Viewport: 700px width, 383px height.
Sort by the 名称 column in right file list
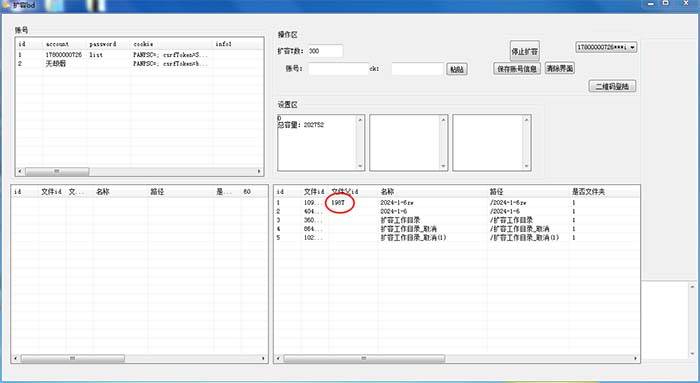coord(388,192)
